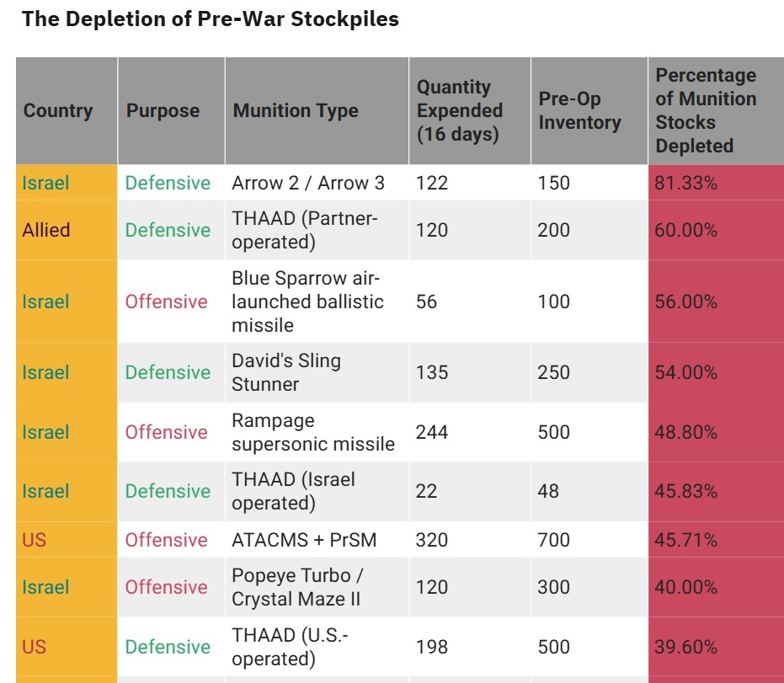
Task: Click the Blue Sparrow air-launched ballistic missile cell
Action: tap(307, 301)
